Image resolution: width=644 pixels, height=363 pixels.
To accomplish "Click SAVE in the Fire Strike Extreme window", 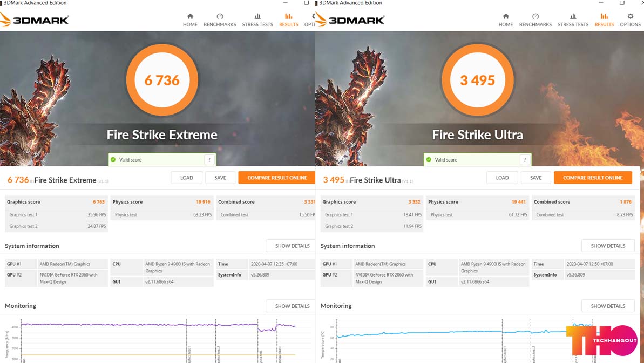I will click(x=220, y=178).
